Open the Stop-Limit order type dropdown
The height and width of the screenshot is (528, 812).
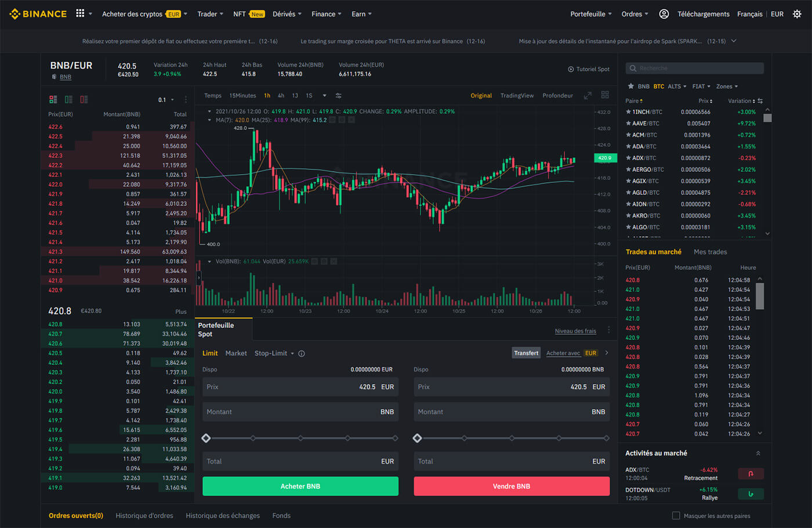coord(274,353)
